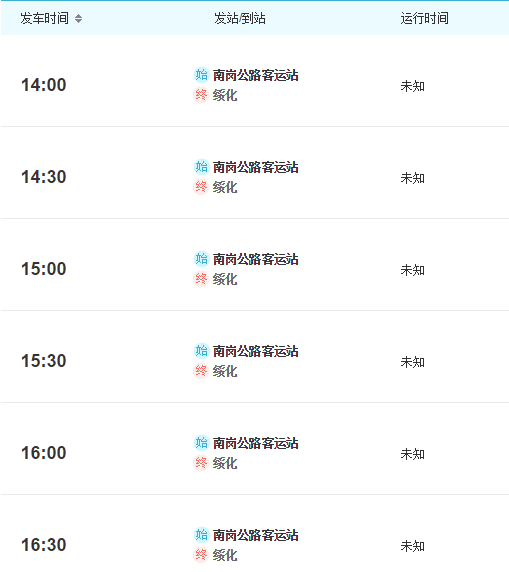
Task: Open 绥化 destination in the 16:30 row
Action: click(x=225, y=555)
